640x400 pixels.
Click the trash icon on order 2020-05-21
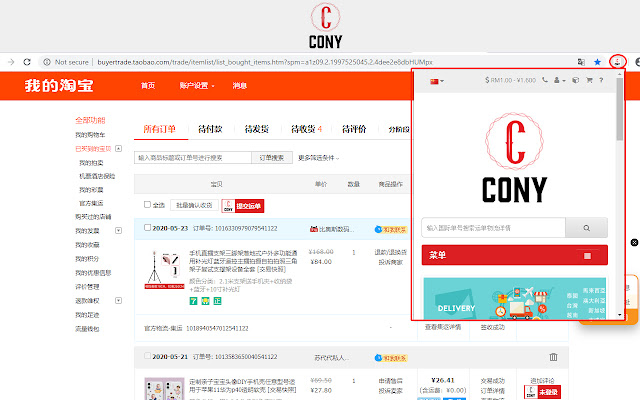pos(553,357)
